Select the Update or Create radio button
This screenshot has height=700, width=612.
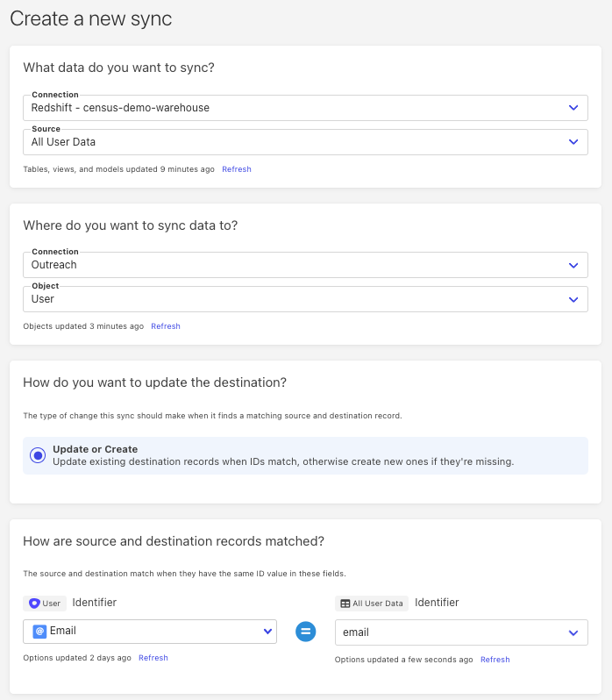pos(38,455)
